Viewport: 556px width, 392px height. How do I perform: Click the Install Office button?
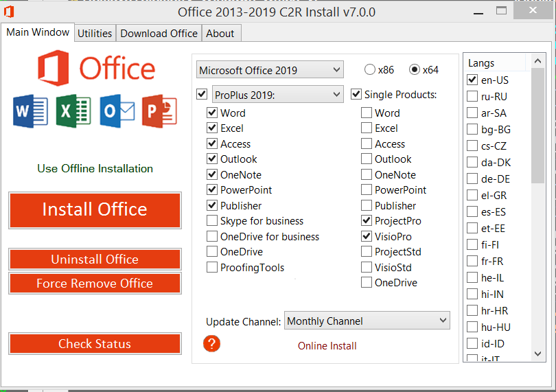pos(95,210)
